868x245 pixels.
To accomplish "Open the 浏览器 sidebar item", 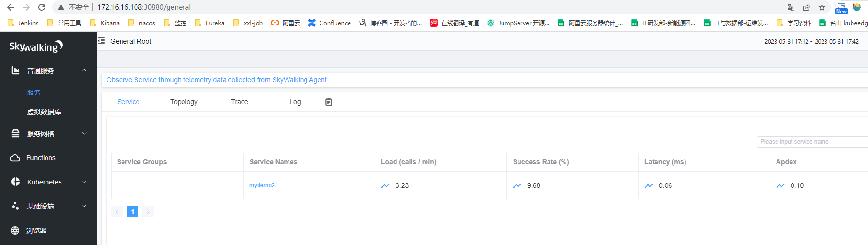I will click(36, 230).
